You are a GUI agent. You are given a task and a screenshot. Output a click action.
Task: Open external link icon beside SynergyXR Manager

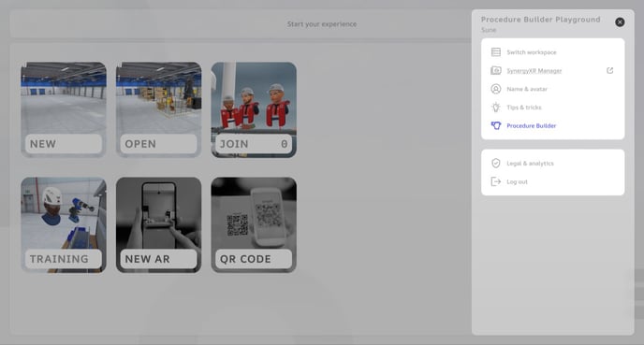610,70
